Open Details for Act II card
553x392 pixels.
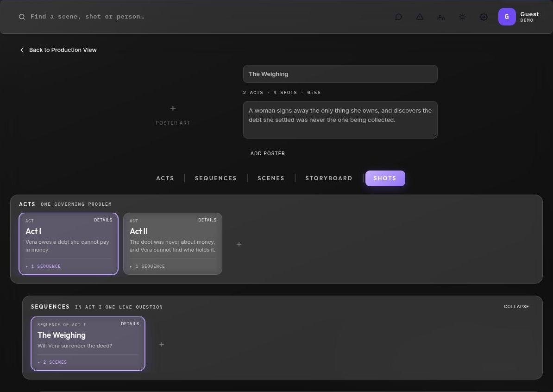[x=207, y=220]
